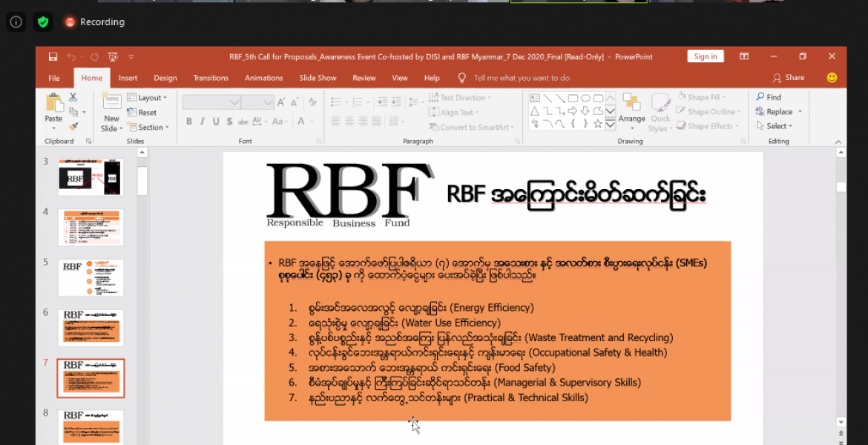Open the Layout dropdown
This screenshot has height=445, width=868.
147,98
